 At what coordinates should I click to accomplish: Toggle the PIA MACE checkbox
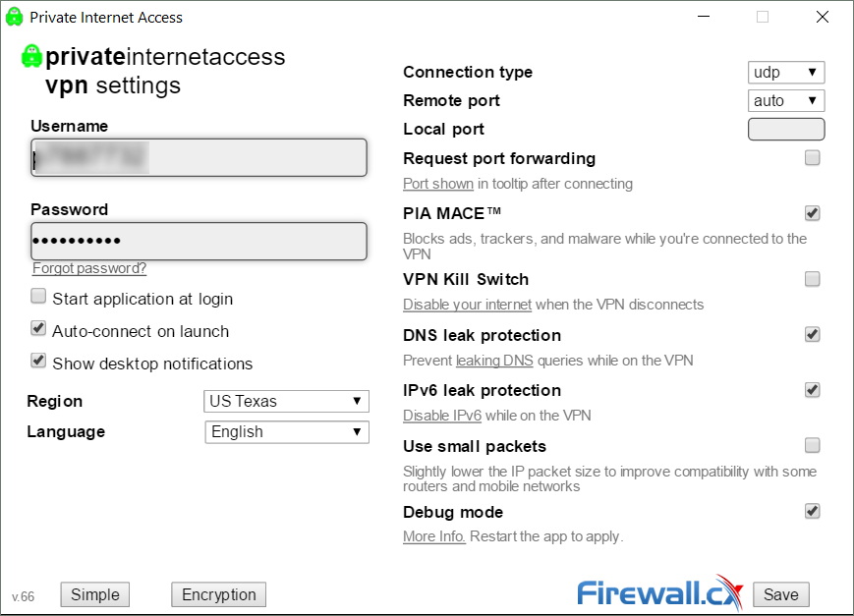[812, 213]
